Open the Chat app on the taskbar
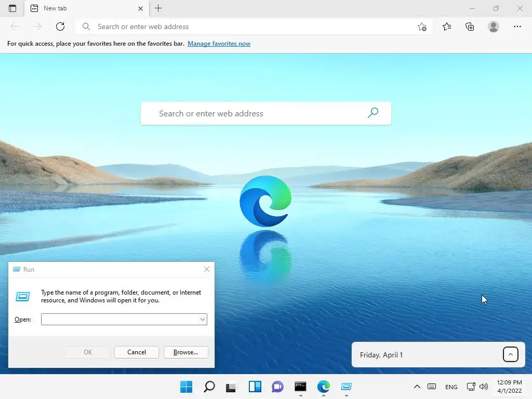This screenshot has height=399, width=532. pyautogui.click(x=277, y=387)
